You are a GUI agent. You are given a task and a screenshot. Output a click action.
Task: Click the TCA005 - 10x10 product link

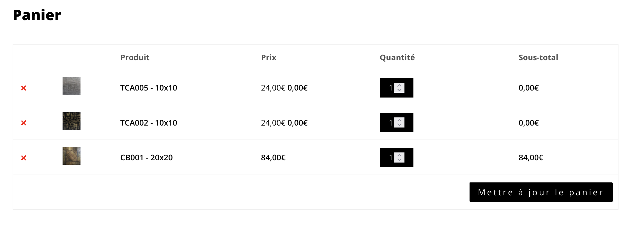click(149, 88)
